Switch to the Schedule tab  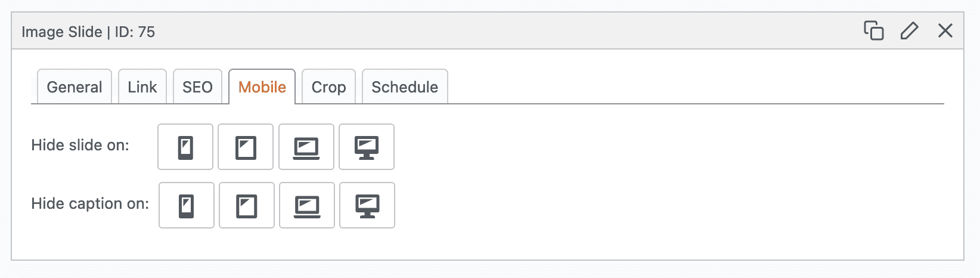pos(405,87)
